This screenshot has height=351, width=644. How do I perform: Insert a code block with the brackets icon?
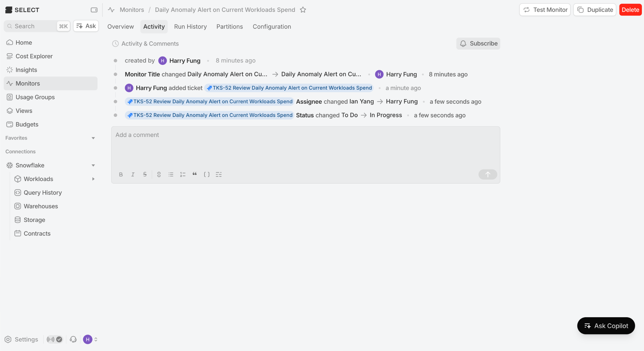(x=207, y=174)
